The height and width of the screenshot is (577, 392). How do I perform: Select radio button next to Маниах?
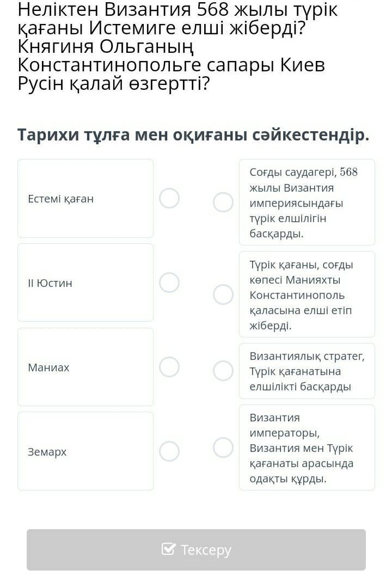[169, 367]
